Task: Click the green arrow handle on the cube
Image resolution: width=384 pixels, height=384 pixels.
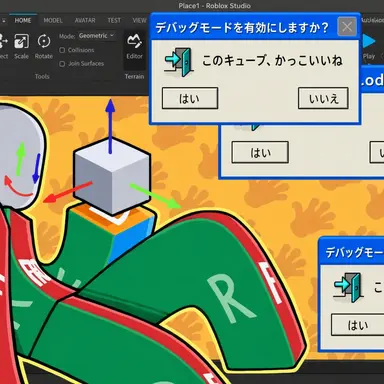Action: 155,196
